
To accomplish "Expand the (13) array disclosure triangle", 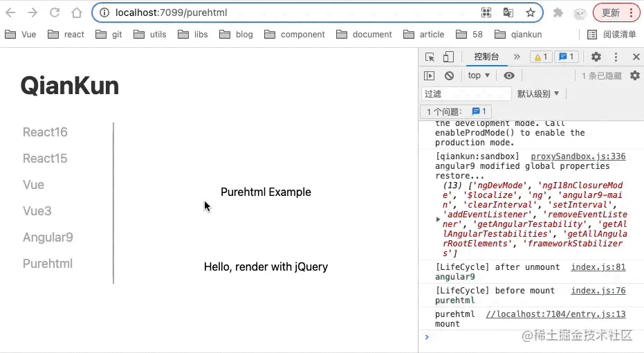I will click(x=439, y=219).
